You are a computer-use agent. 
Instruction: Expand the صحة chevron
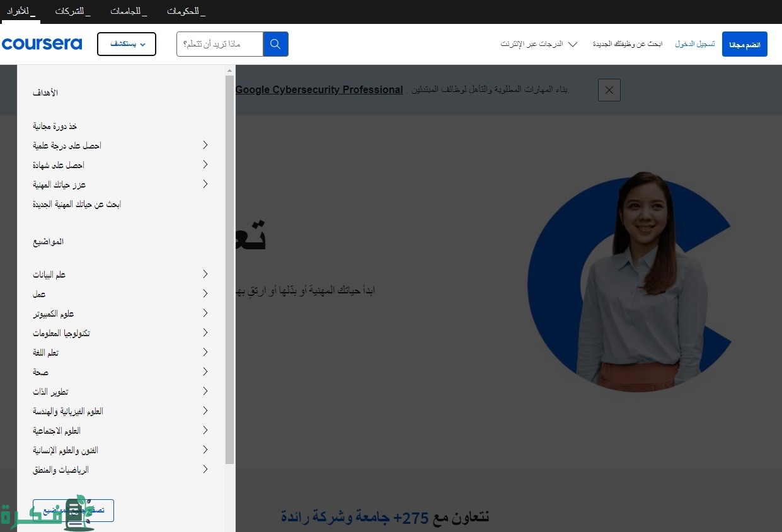click(x=205, y=371)
